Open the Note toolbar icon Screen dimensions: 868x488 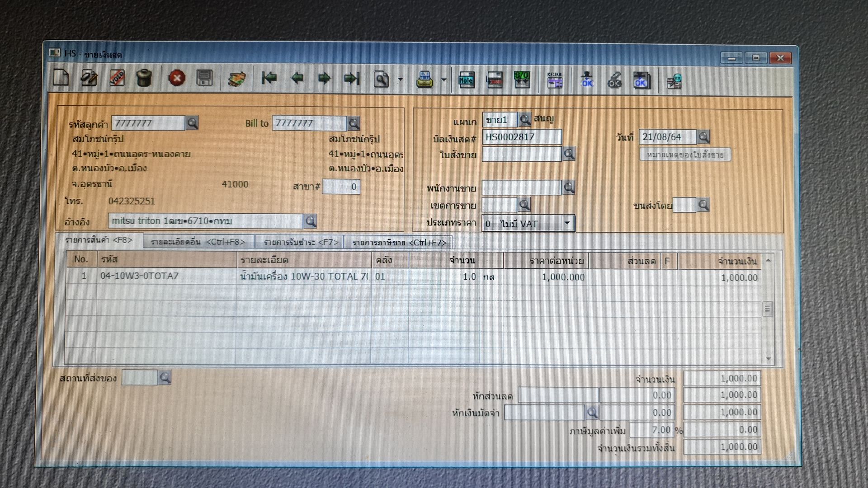tap(467, 80)
